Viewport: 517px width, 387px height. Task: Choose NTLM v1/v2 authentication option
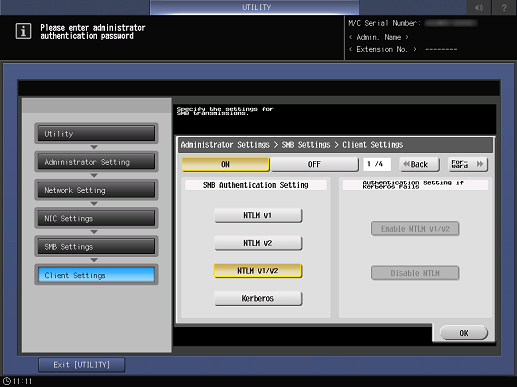258,271
